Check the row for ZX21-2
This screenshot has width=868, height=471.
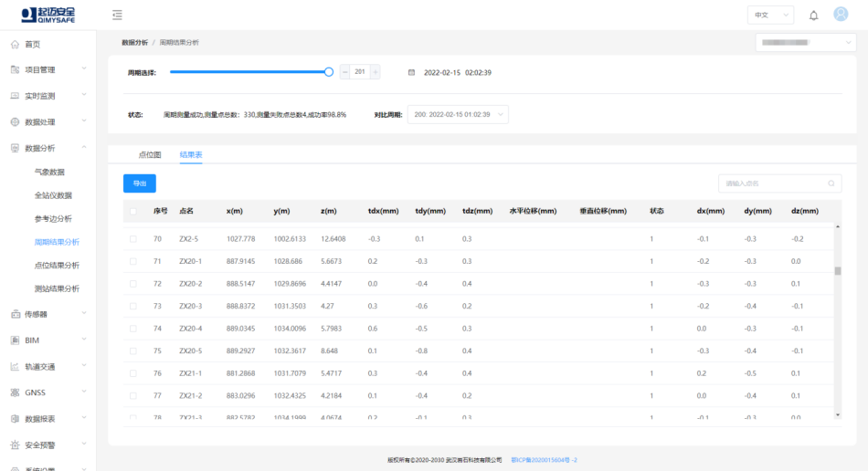coord(132,396)
